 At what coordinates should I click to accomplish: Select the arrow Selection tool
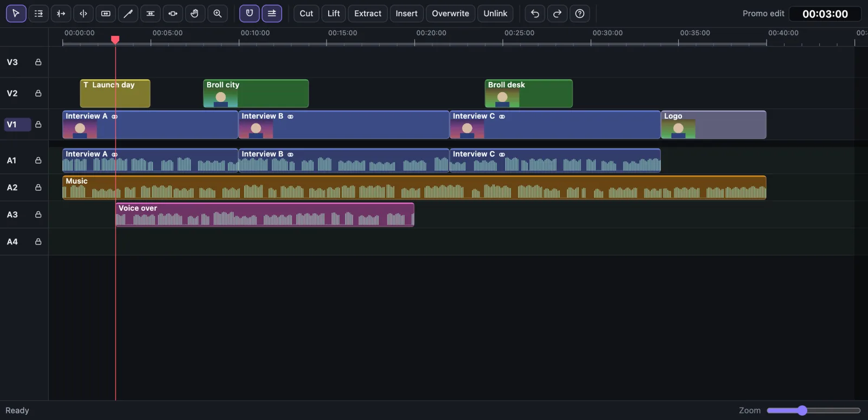click(16, 14)
